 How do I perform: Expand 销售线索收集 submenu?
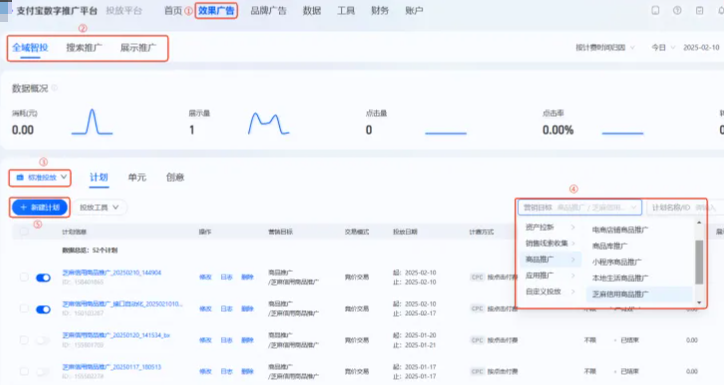pyautogui.click(x=549, y=243)
